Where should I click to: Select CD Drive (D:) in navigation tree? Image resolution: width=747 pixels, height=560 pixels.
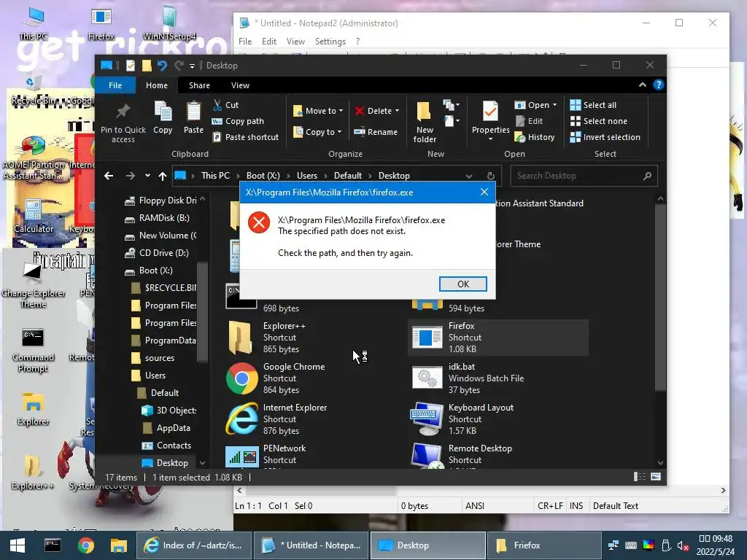163,253
